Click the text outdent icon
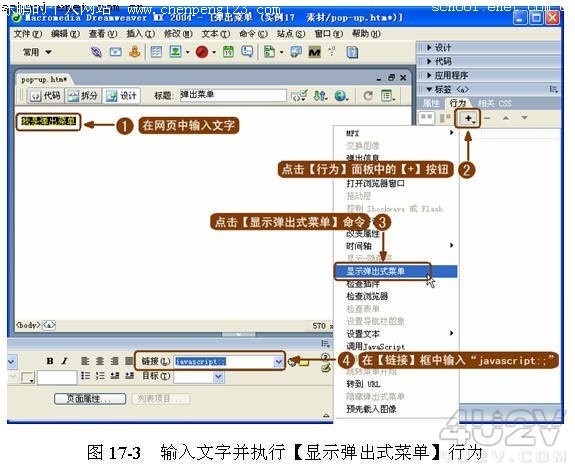 [115, 376]
